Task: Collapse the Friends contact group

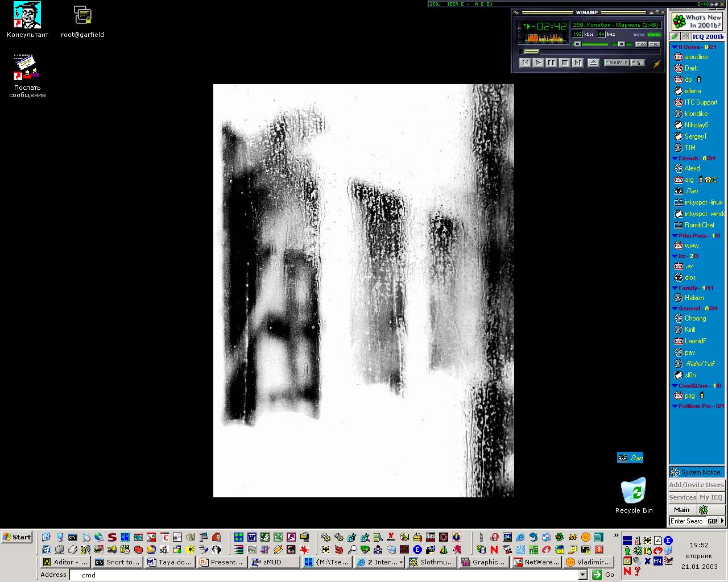Action: [x=675, y=159]
